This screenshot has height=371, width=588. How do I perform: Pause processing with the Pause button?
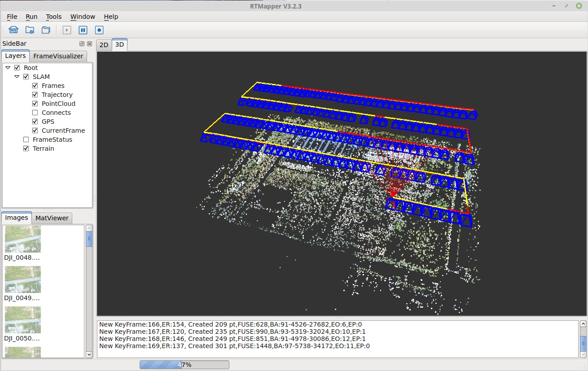[x=83, y=30]
